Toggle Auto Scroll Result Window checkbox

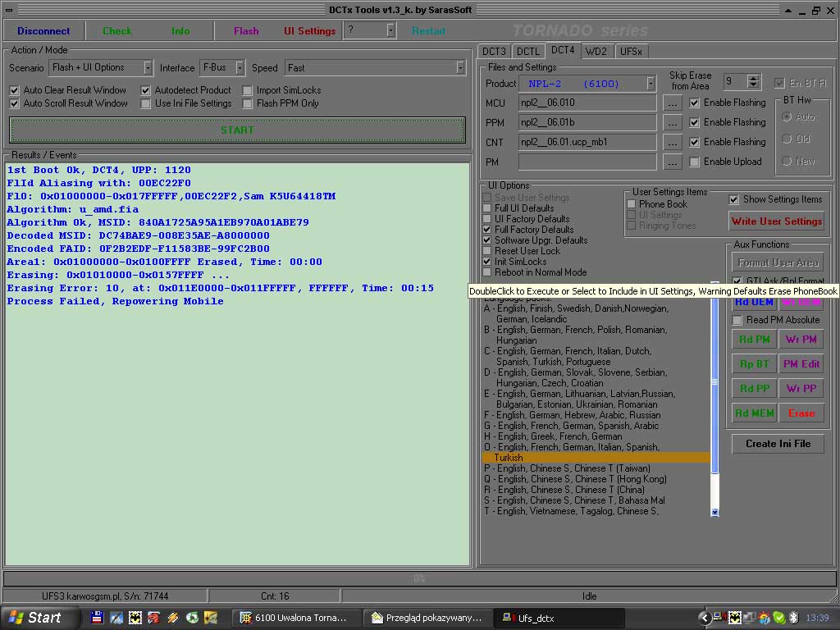click(15, 103)
